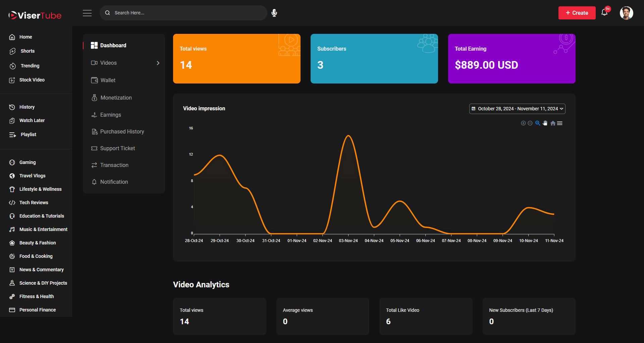Reset chart zoom with home icon

pos(553,123)
